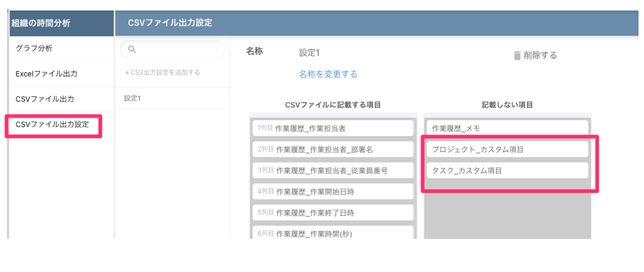
Task: Click the trash icon beside 削除する
Action: pyautogui.click(x=517, y=55)
